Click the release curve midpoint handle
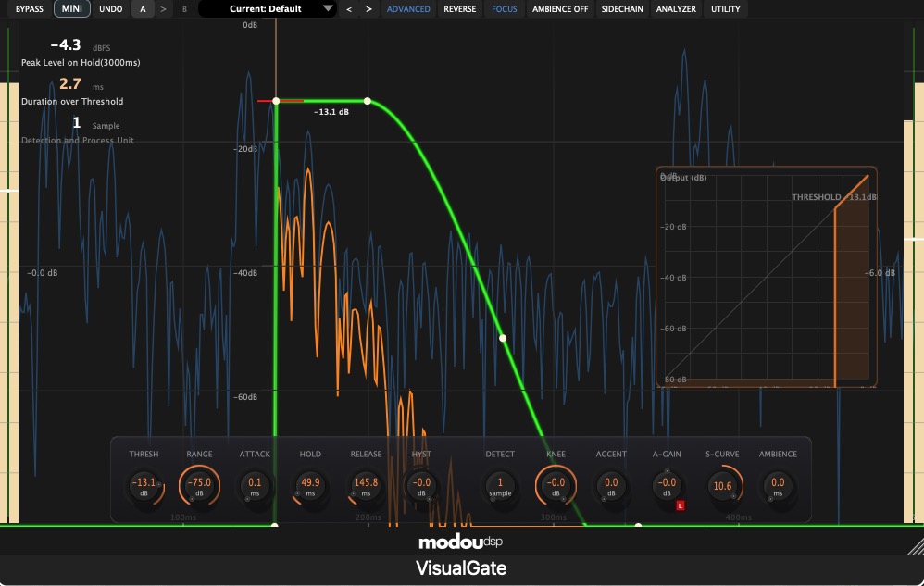Image resolution: width=924 pixels, height=586 pixels. [x=503, y=338]
